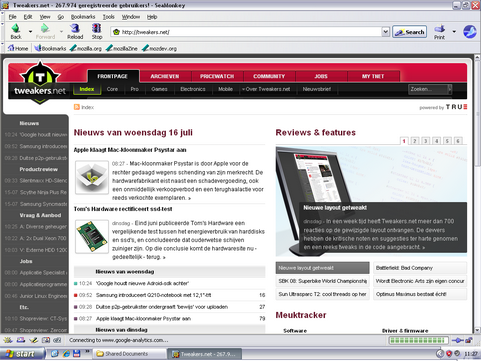Open the File menu

click(x=13, y=17)
